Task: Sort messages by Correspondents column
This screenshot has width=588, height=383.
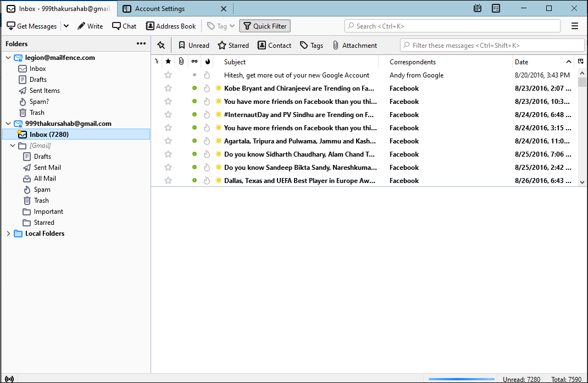Action: pos(445,62)
